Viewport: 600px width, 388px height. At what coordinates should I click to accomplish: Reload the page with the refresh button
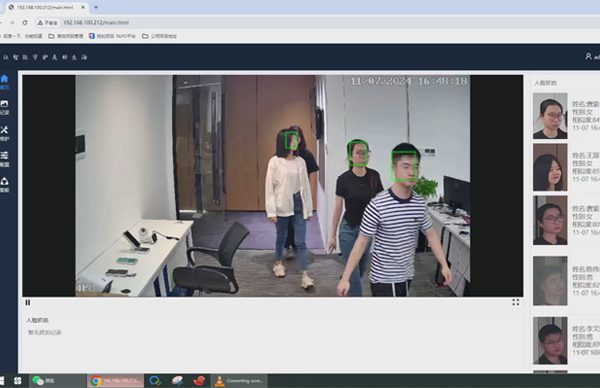pos(25,23)
